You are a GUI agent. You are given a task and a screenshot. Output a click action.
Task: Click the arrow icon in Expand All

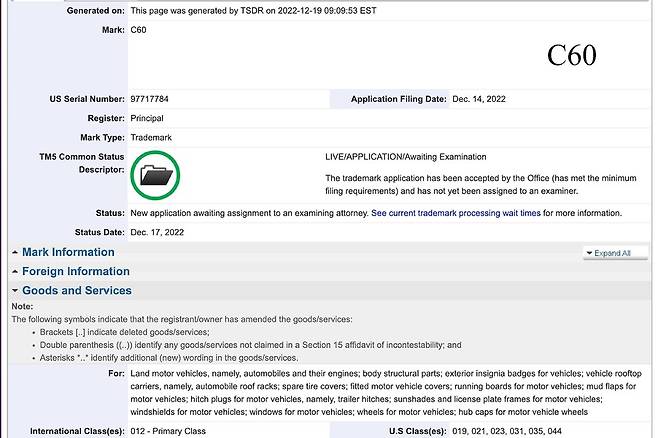590,253
